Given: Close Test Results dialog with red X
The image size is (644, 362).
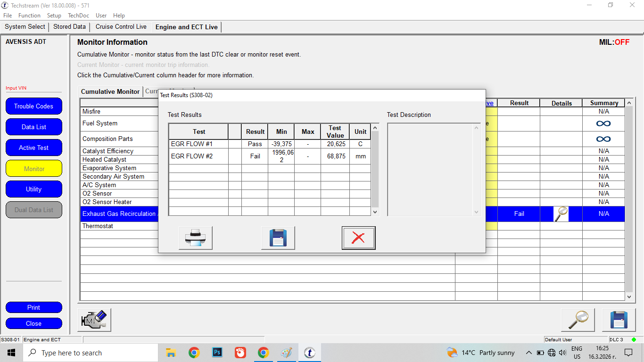Looking at the screenshot, I should click(358, 238).
